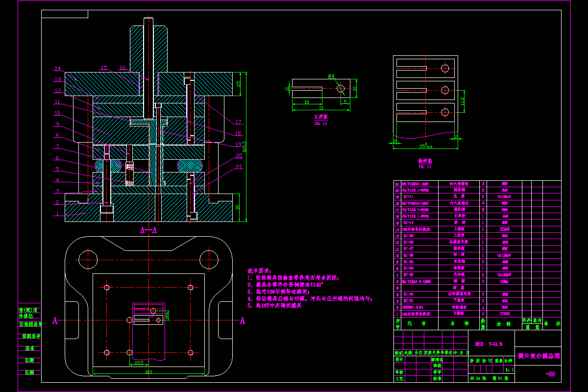The width and height of the screenshot is (588, 392).
Task: Select the section label A—A
Action: pos(148,230)
